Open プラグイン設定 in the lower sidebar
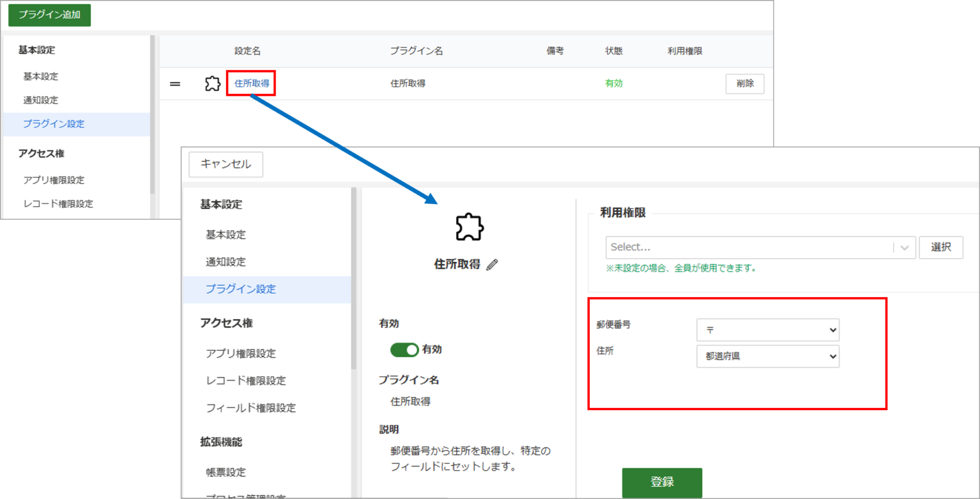 point(240,289)
